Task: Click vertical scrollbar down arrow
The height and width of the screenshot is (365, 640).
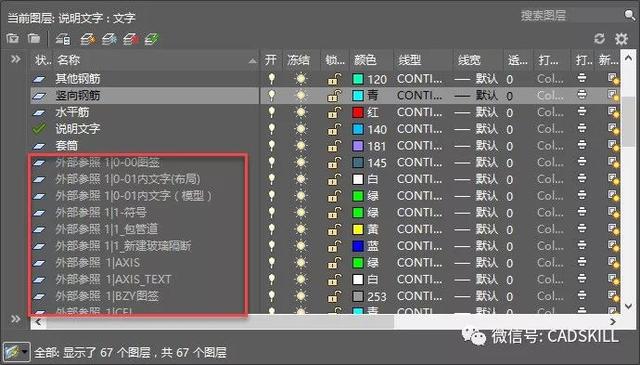Action: click(x=629, y=306)
